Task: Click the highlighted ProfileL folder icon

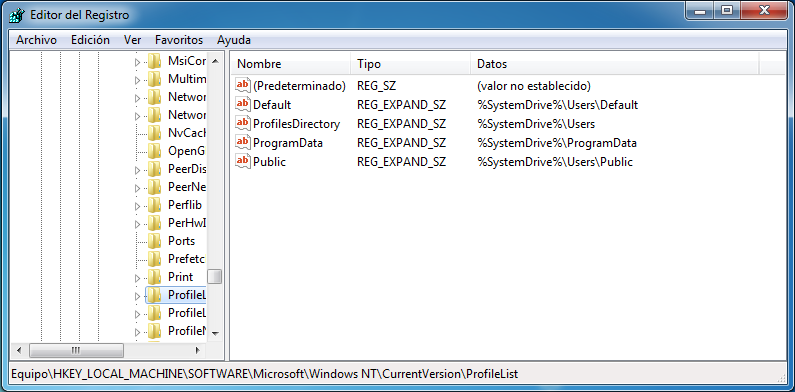Action: (x=155, y=295)
